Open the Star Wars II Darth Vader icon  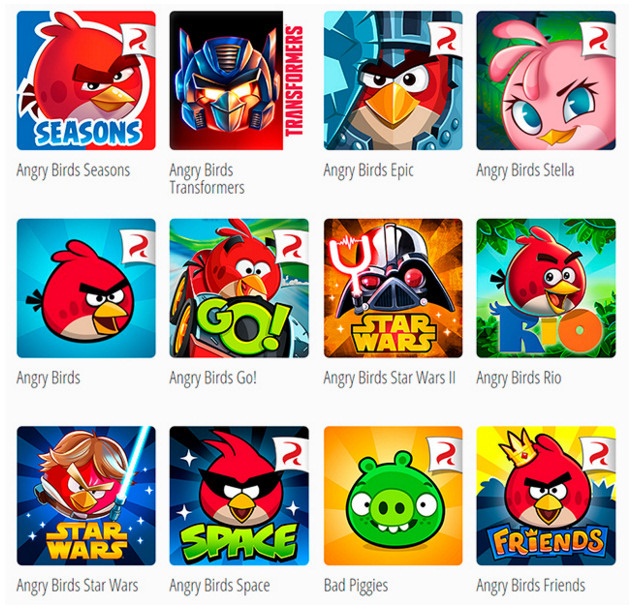click(x=393, y=288)
